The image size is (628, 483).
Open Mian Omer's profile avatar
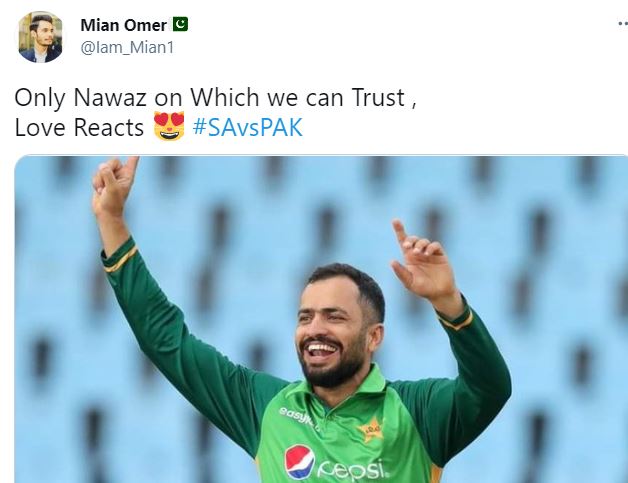(40, 37)
